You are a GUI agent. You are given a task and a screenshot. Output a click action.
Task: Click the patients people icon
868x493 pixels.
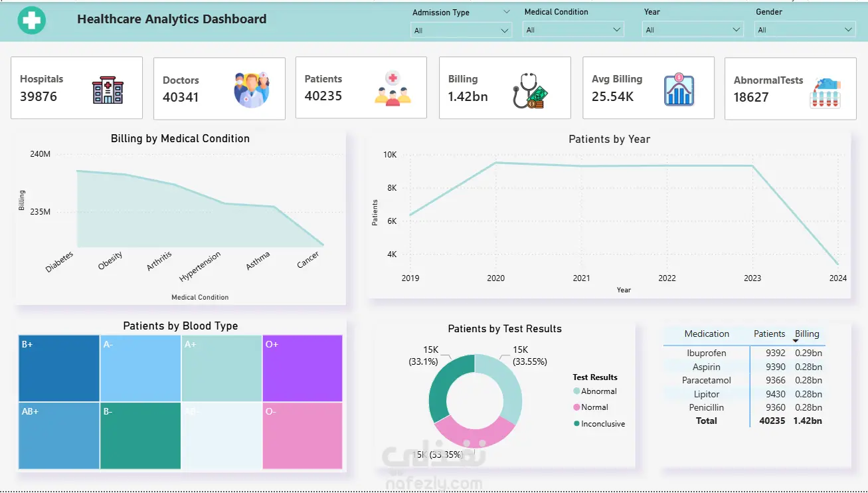pos(392,89)
